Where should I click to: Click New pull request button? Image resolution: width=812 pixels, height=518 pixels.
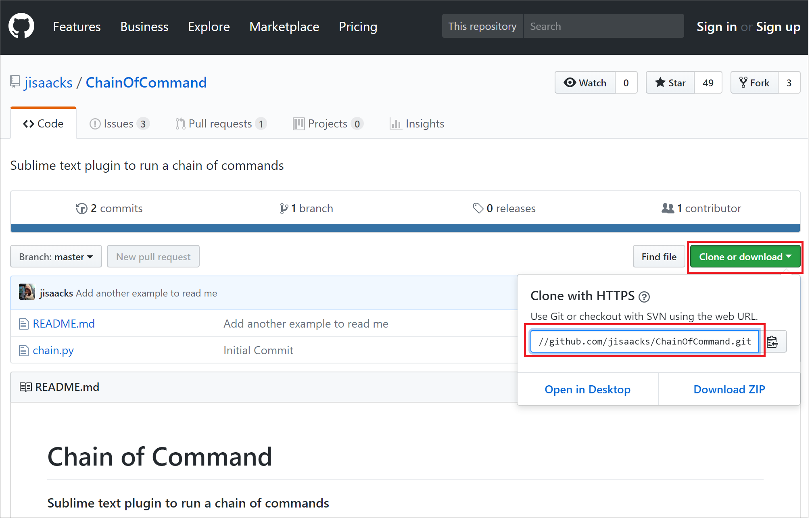tap(153, 256)
